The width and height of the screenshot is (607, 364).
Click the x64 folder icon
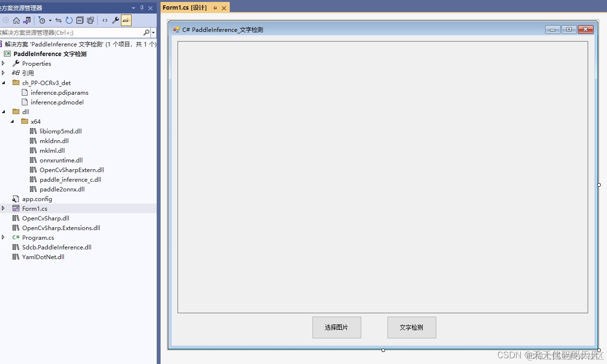(25, 121)
